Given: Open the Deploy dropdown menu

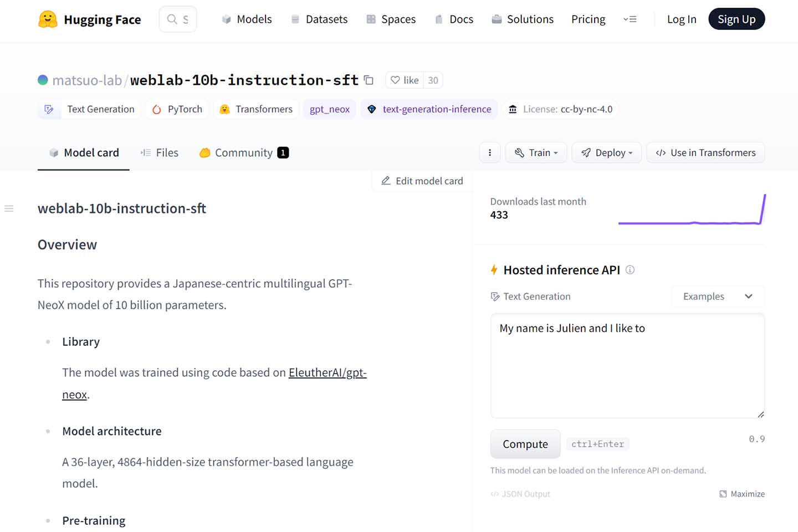Looking at the screenshot, I should coord(606,153).
